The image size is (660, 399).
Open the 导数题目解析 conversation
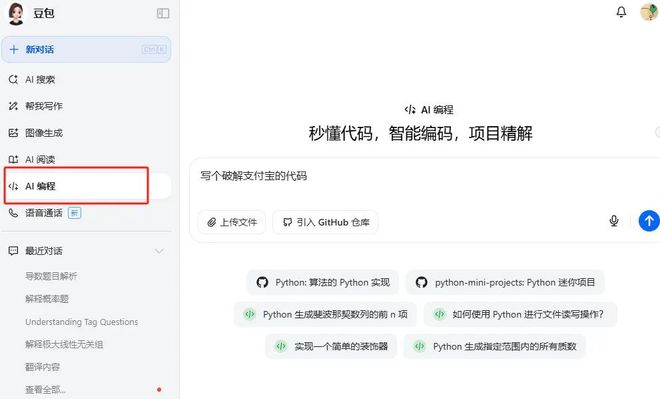51,276
